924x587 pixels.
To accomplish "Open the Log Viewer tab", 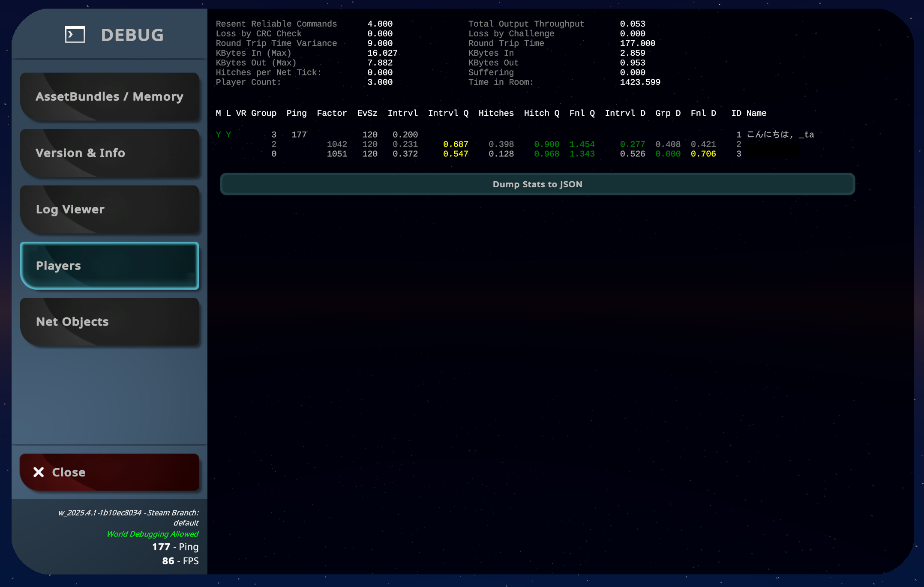I will [109, 210].
